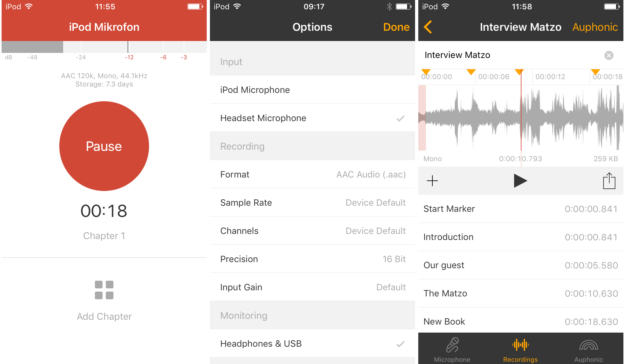Toggle Headphones & USB monitoring

click(x=311, y=345)
